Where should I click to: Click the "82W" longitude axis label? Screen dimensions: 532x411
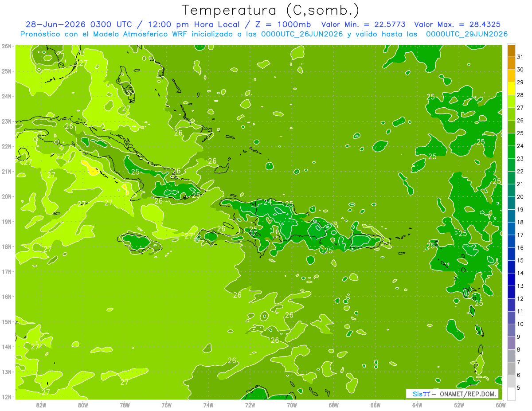41,405
